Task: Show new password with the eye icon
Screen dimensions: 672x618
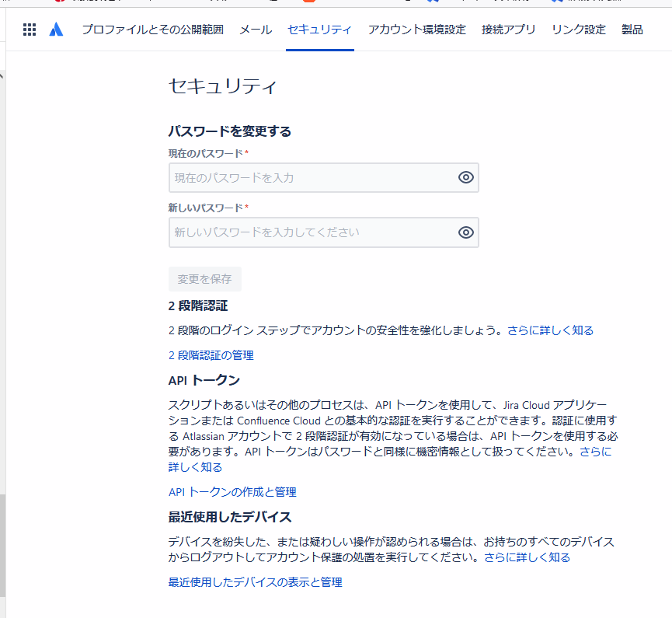Action: [x=466, y=232]
